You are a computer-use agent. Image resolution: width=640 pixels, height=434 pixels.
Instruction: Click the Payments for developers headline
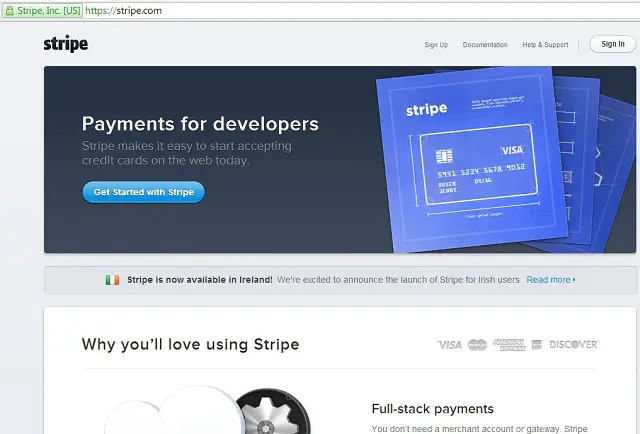(x=200, y=124)
